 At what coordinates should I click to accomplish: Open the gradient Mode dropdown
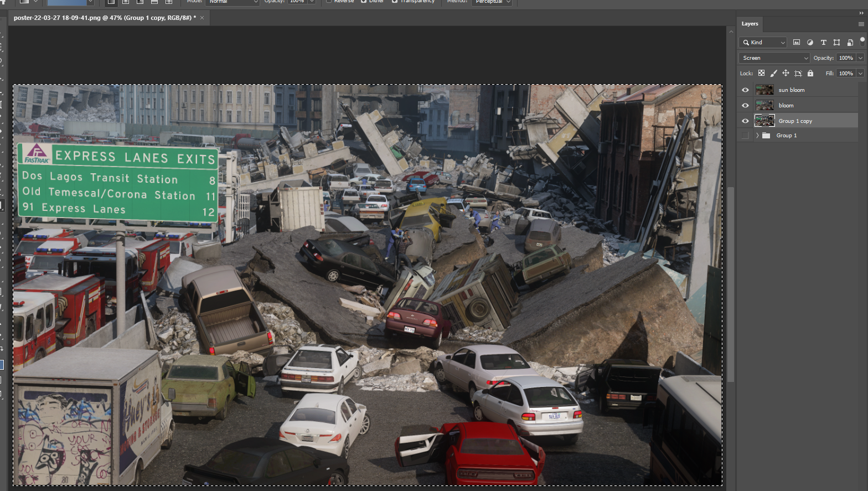[232, 2]
